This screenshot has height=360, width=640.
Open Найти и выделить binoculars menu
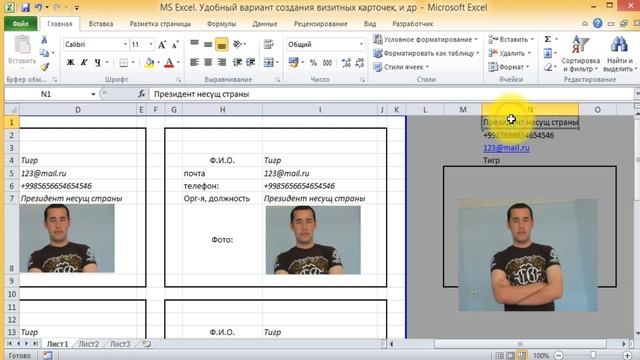[x=619, y=53]
